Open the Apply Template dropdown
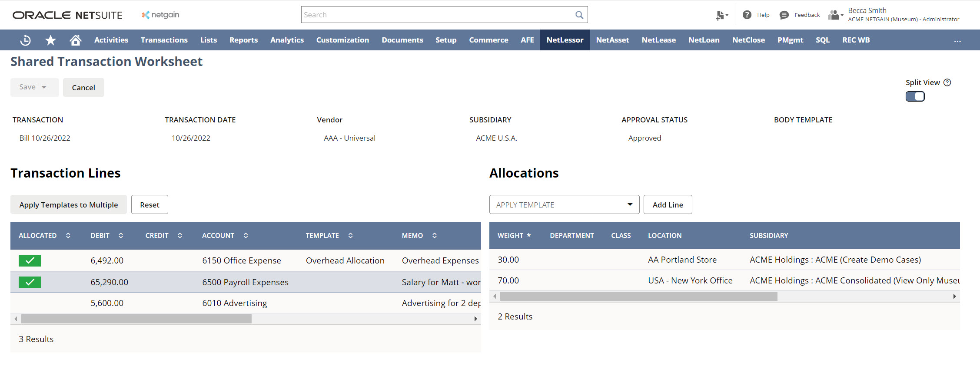Screen dimensions: 980x382 coord(564,204)
